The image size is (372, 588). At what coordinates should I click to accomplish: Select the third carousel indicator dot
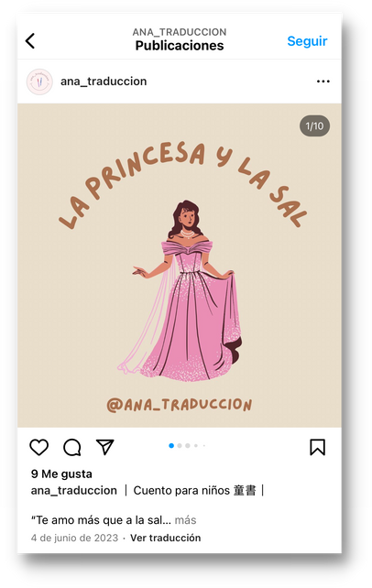[x=188, y=445]
